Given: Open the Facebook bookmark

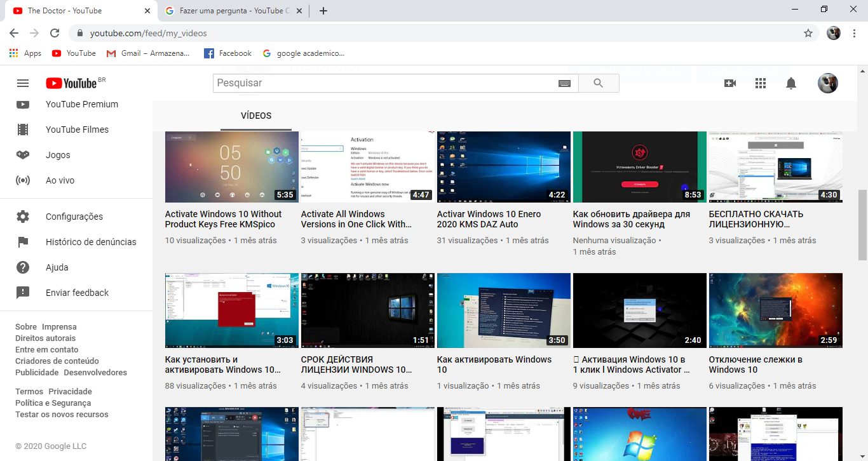Looking at the screenshot, I should (x=227, y=53).
